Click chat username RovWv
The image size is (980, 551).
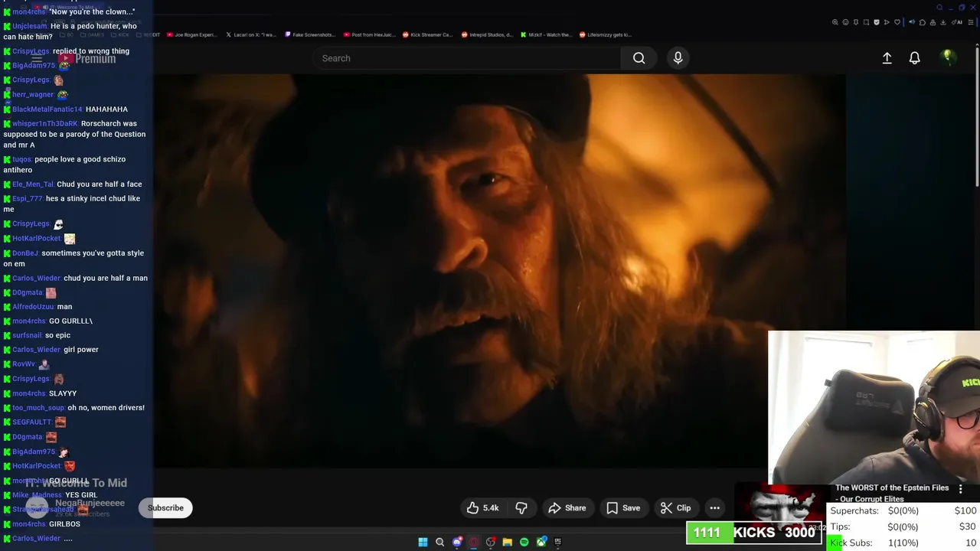tap(24, 364)
